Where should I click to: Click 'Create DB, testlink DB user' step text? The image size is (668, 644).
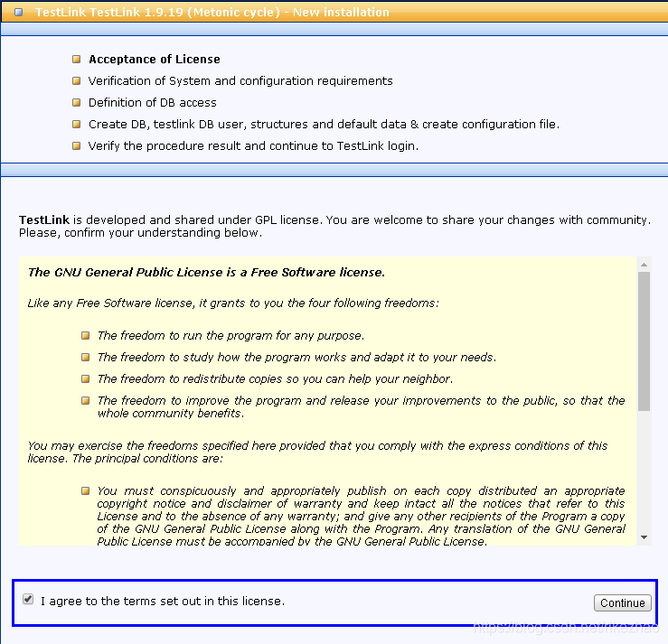coord(324,125)
